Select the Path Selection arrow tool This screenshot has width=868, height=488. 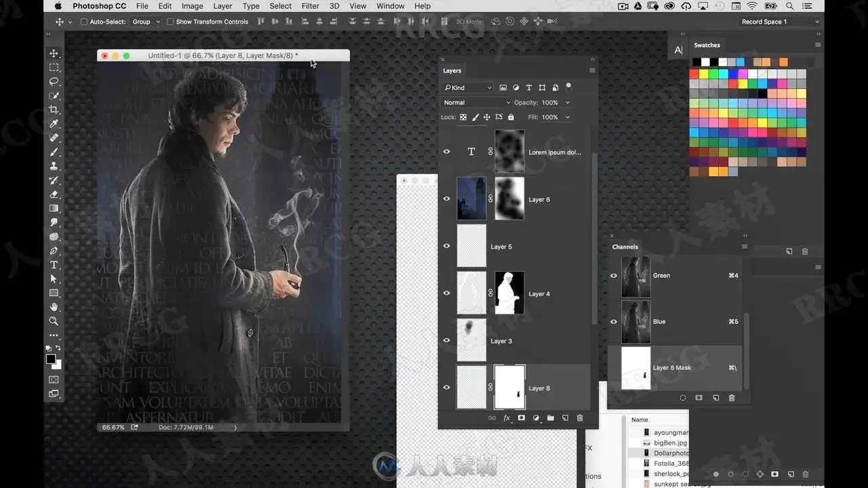pos(54,279)
